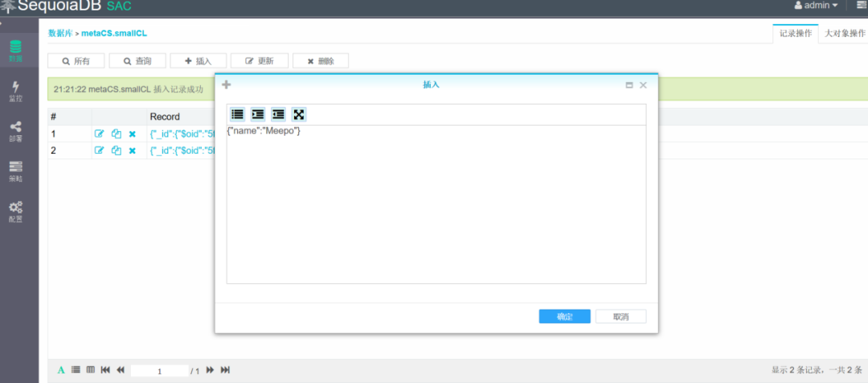Click the increase indent icon in insert dialog
Image resolution: width=868 pixels, height=383 pixels.
258,114
